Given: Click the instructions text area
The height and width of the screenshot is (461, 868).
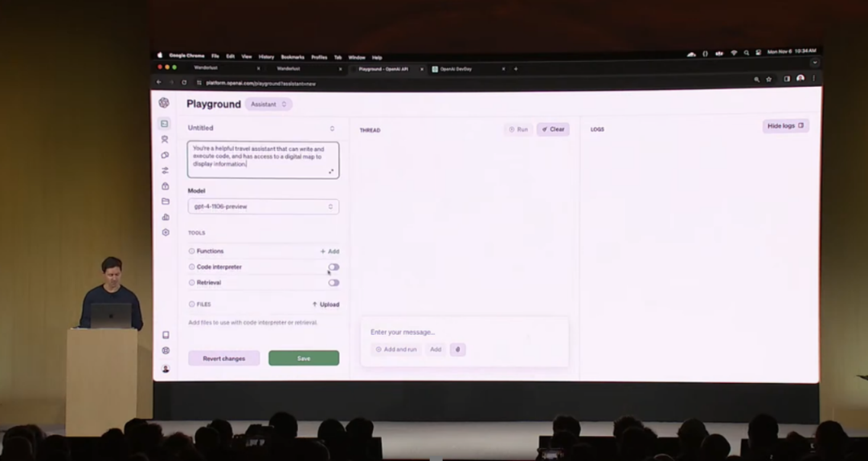Looking at the screenshot, I should click(x=263, y=160).
